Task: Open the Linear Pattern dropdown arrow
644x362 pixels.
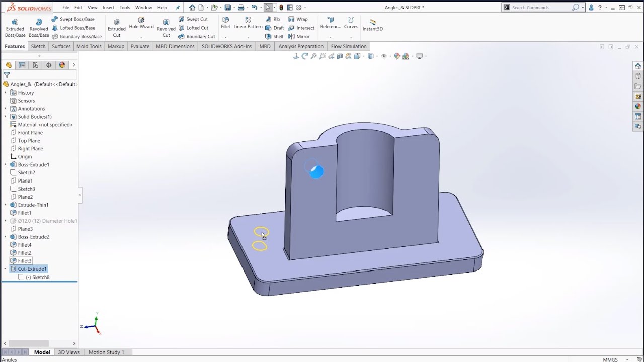Action: [248, 37]
